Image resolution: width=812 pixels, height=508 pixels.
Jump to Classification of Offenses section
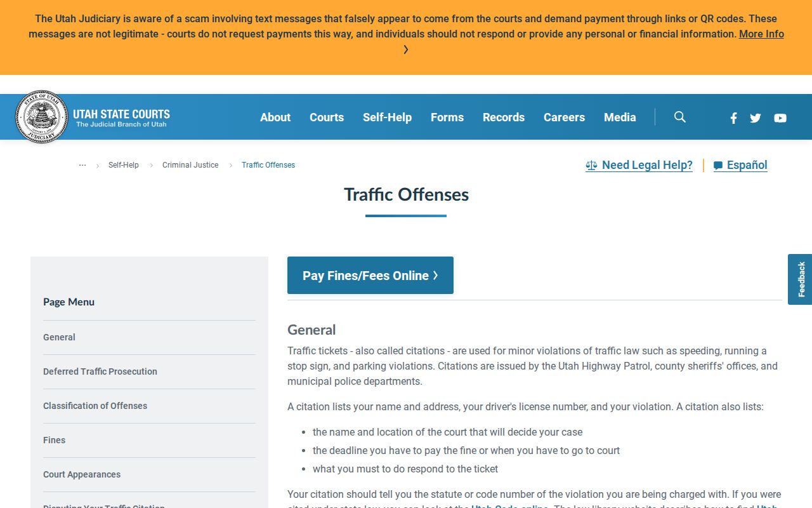pos(95,406)
